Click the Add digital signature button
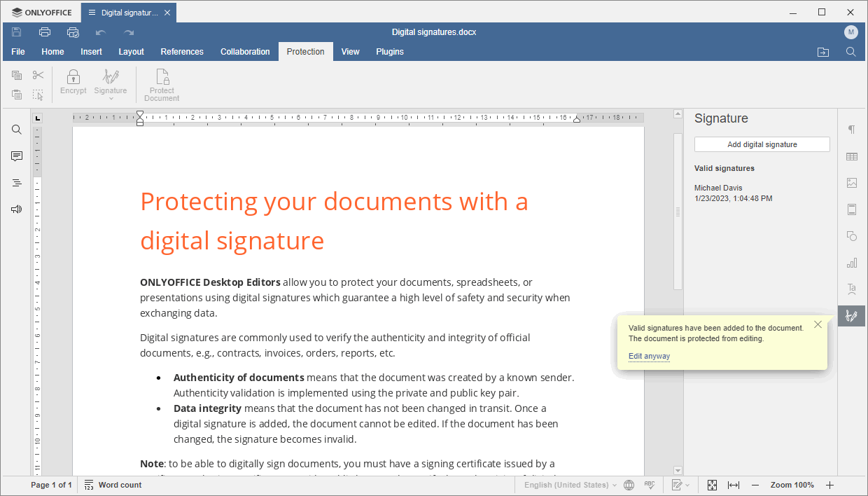The height and width of the screenshot is (496, 868). point(762,144)
